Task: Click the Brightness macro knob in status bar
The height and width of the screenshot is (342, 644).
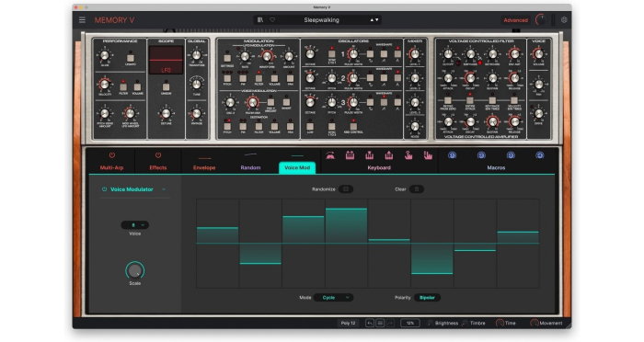Action: pyautogui.click(x=430, y=323)
